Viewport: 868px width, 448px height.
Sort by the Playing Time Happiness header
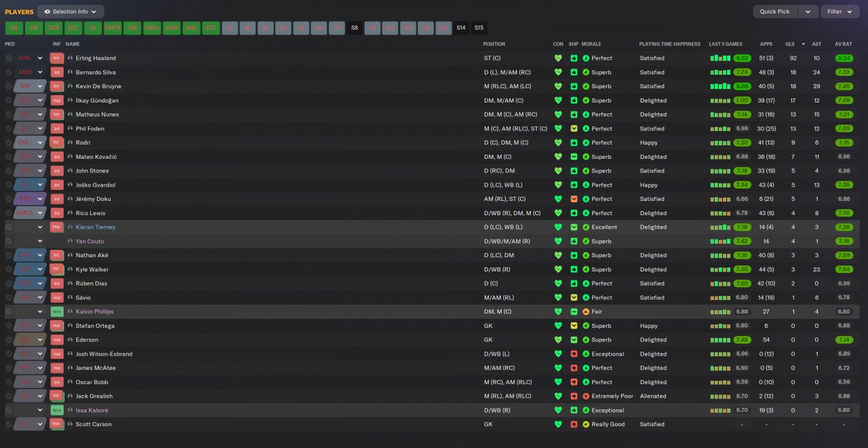click(x=670, y=44)
